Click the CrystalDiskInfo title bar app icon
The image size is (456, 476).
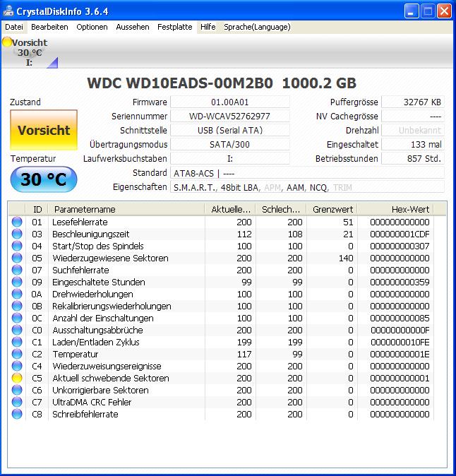8,11
